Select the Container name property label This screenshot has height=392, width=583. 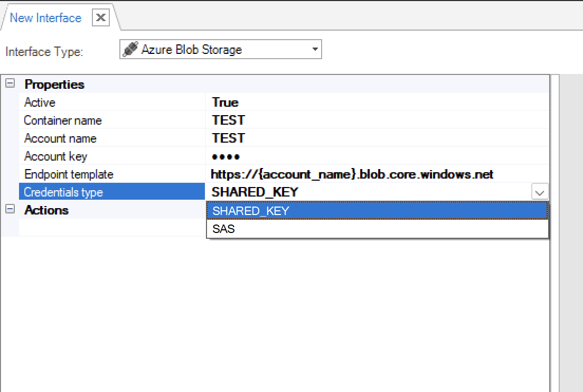[63, 120]
